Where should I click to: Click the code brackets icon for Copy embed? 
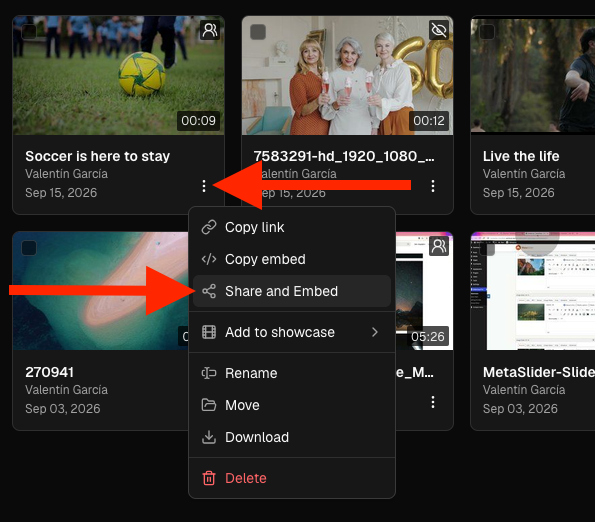(x=209, y=259)
